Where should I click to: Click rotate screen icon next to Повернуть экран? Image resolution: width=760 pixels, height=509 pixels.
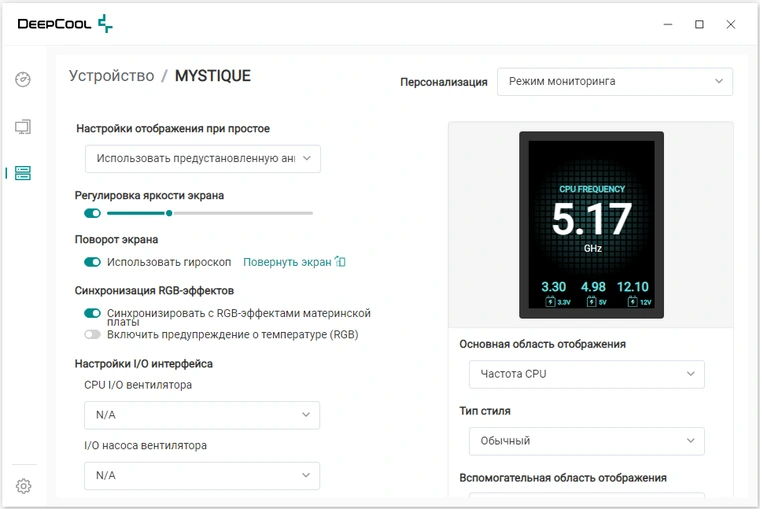click(341, 262)
